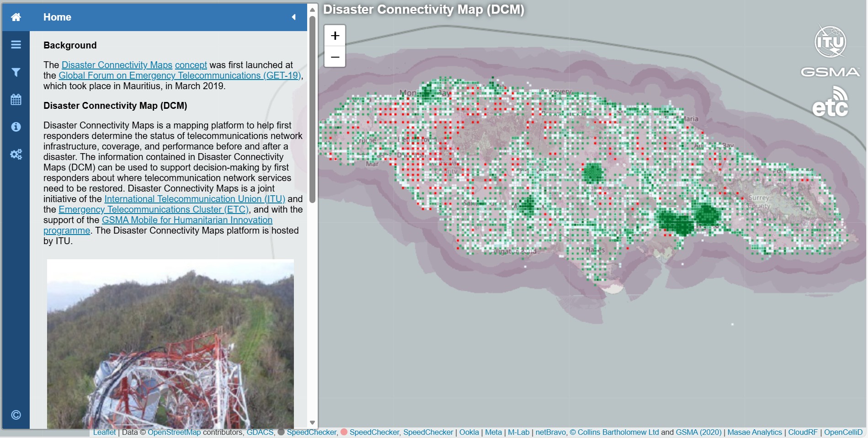The height and width of the screenshot is (438, 868).
Task: Click the sidebar scroll down arrow
Action: pyautogui.click(x=313, y=422)
